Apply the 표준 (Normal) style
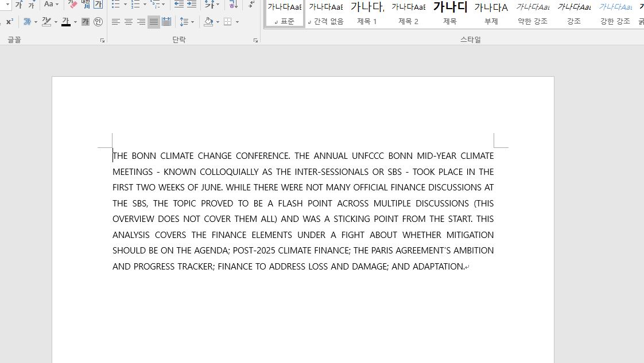The width and height of the screenshot is (644, 363). point(285,14)
